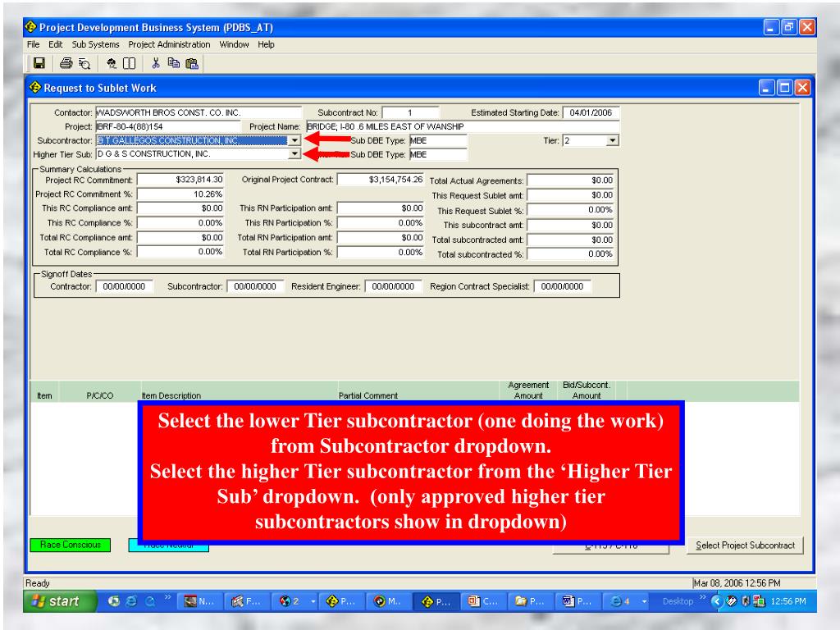Image resolution: width=840 pixels, height=630 pixels.
Task: Open the File menu
Action: coord(33,44)
